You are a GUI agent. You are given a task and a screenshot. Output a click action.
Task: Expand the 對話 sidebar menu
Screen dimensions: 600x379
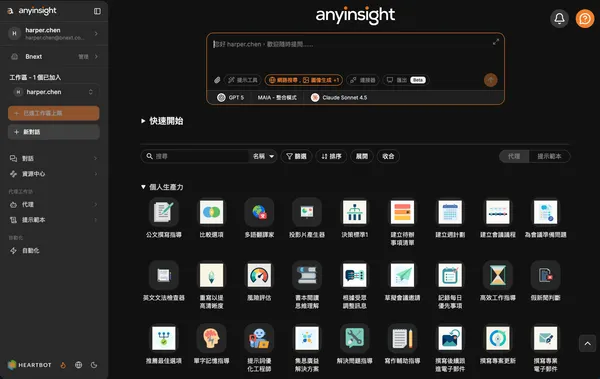pos(54,158)
